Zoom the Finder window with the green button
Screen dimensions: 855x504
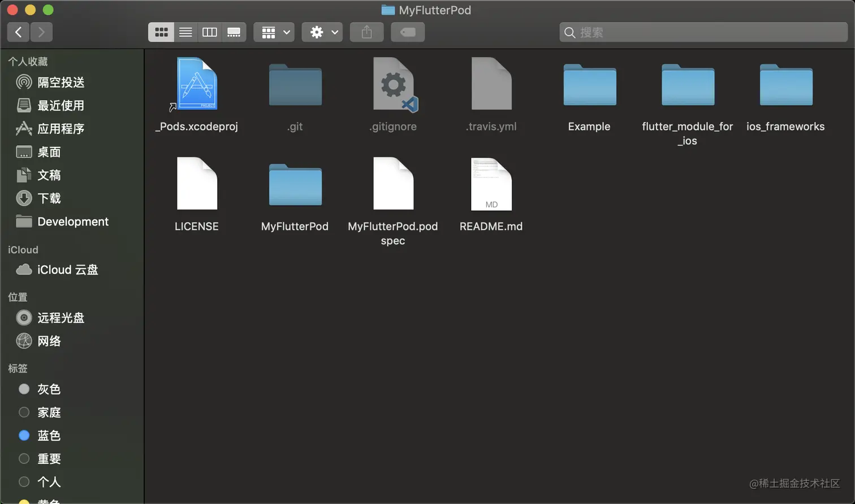(48, 10)
